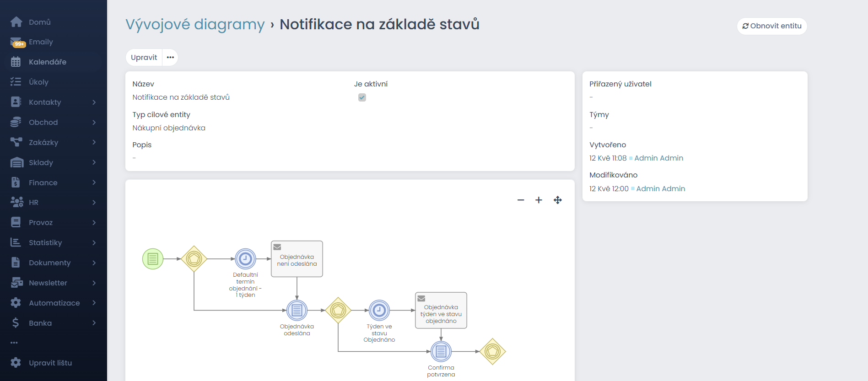Click the move/fit diagram arrows icon
This screenshot has width=868, height=381.
tap(557, 200)
